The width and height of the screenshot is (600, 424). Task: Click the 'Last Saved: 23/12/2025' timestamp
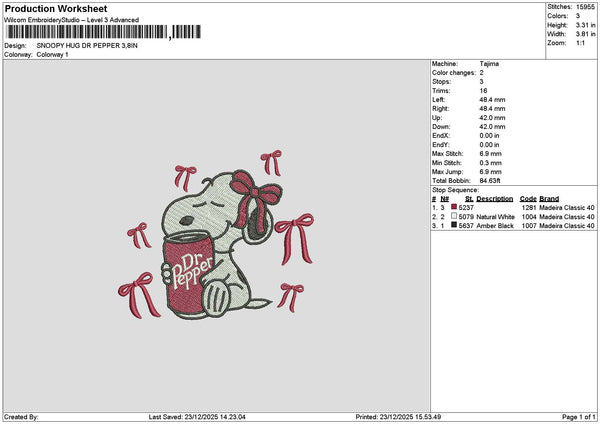[197, 417]
